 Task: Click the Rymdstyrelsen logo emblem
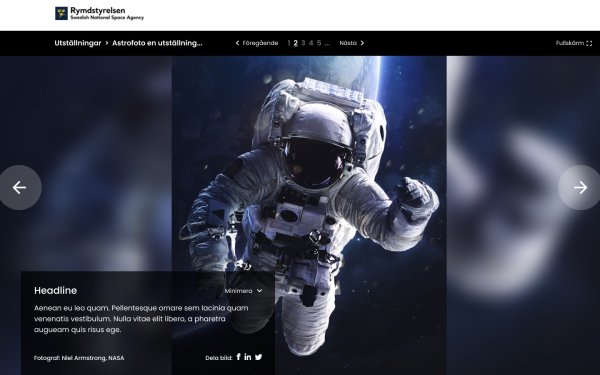pyautogui.click(x=61, y=13)
